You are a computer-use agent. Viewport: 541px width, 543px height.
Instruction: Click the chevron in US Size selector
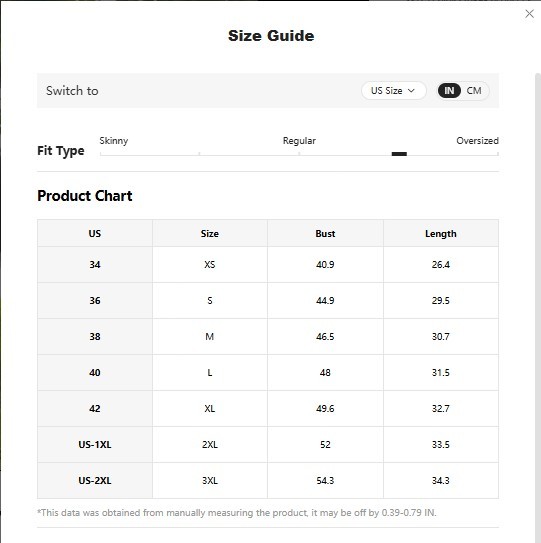point(411,91)
